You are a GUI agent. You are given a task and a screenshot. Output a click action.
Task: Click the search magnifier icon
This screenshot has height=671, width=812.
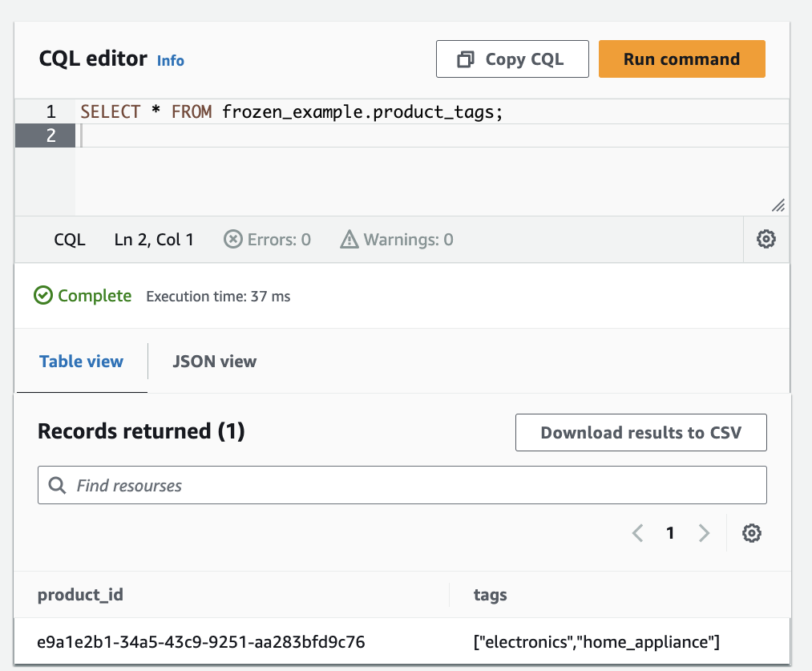tap(57, 485)
